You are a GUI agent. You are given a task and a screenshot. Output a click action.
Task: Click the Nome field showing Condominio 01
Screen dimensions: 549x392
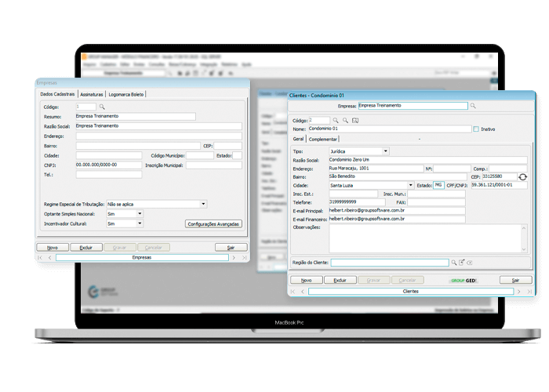(390, 129)
